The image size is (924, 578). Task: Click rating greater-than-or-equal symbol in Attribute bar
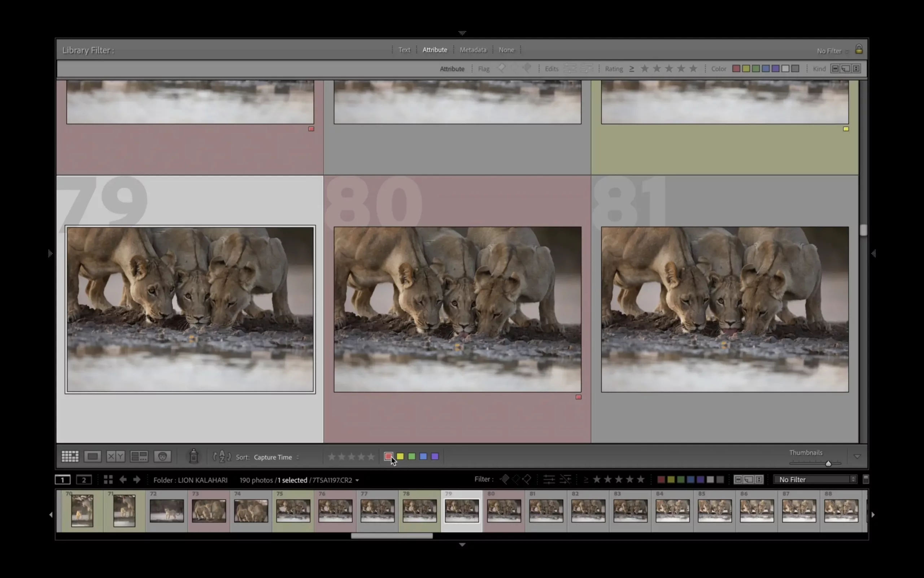click(632, 69)
